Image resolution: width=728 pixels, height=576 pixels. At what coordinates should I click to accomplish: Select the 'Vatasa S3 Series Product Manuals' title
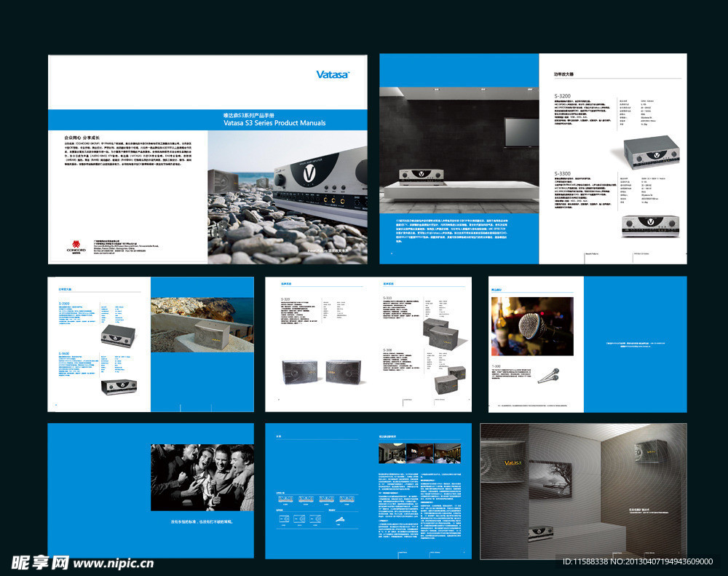[x=274, y=123]
